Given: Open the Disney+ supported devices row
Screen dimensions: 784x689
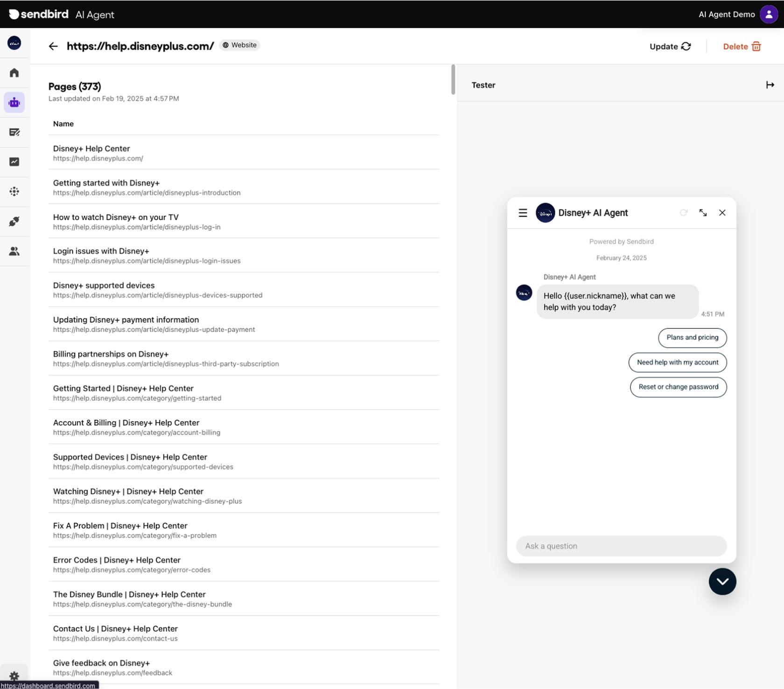Looking at the screenshot, I should click(104, 285).
